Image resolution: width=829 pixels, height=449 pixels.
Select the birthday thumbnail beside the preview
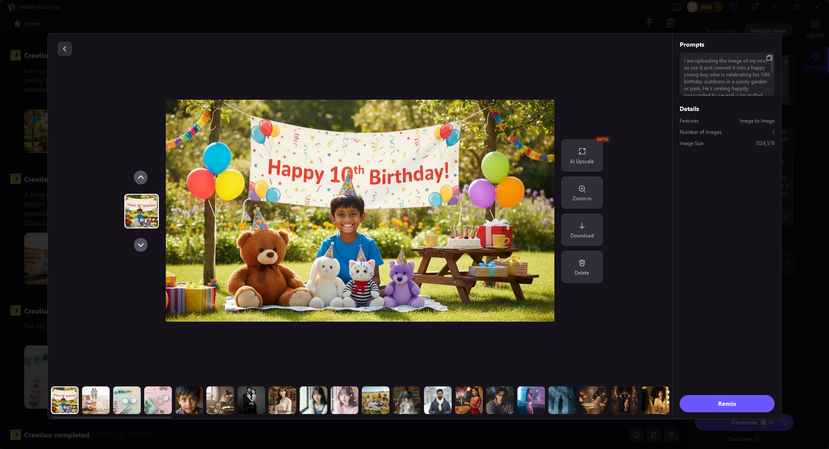pos(141,211)
